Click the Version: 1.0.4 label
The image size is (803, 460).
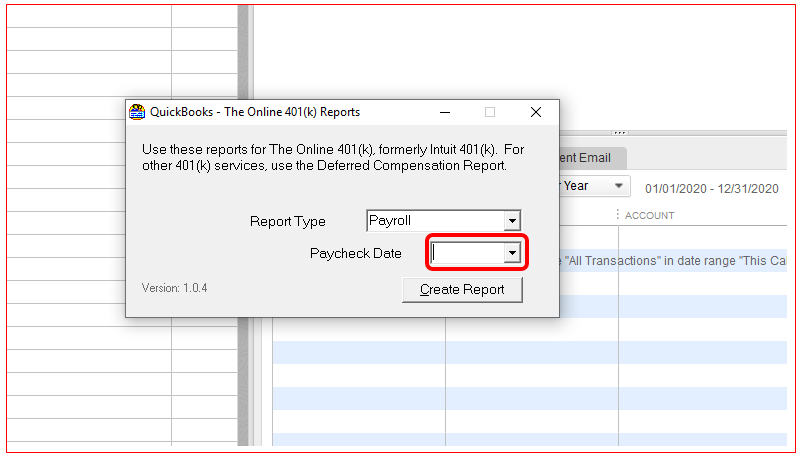[x=174, y=288]
